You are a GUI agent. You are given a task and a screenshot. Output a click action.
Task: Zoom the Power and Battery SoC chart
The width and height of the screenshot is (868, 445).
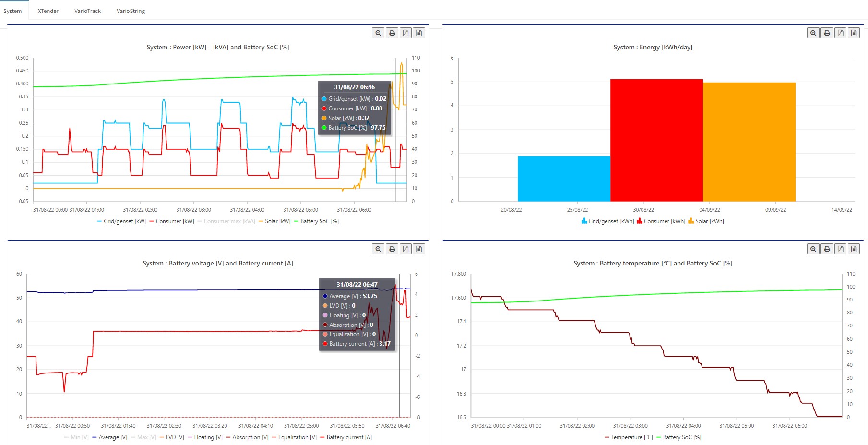point(379,33)
